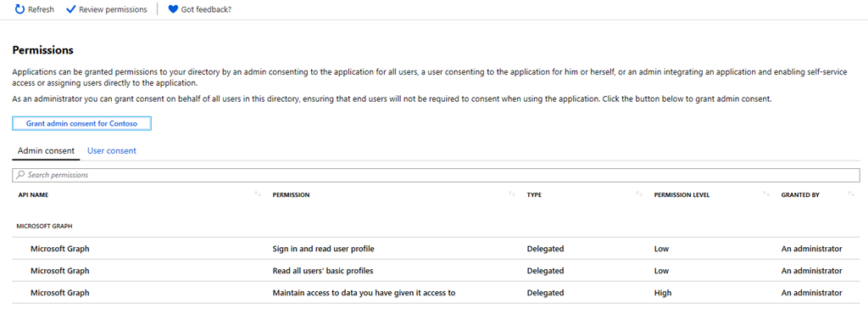
Task: Click the PERMISSION column header
Action: click(292, 195)
